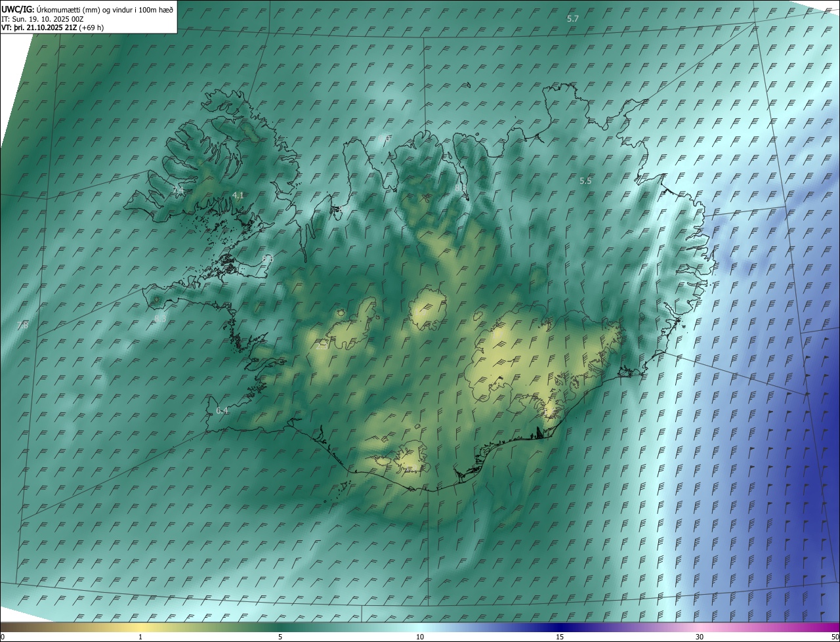Click the colorbar tick label "10"
Screen dimensions: 840x642
(x=420, y=637)
